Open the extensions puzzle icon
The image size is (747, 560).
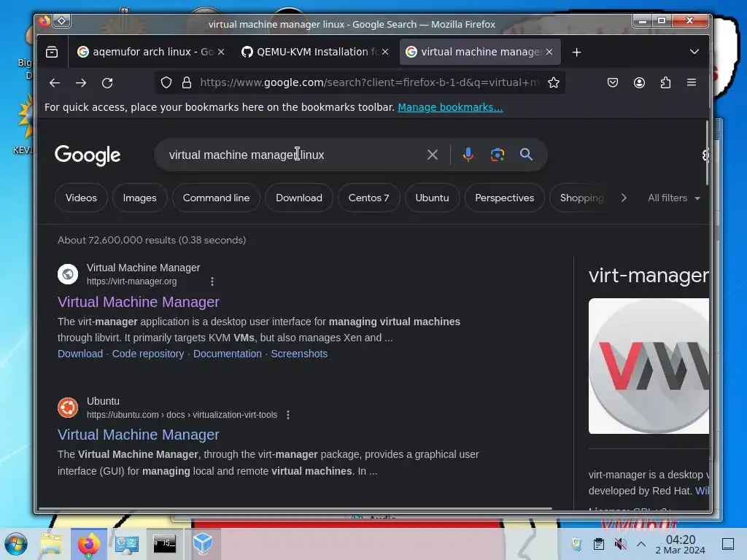tap(665, 83)
